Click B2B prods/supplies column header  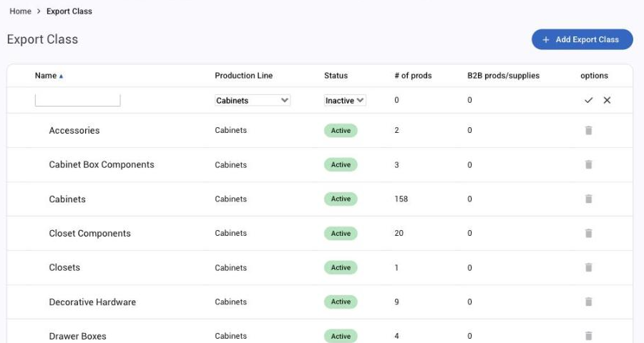pos(503,76)
